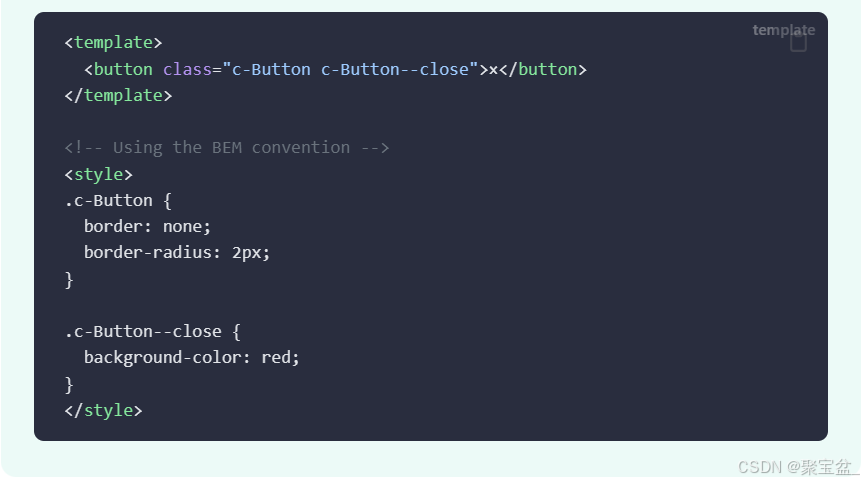Click the copy code icon
This screenshot has height=482, width=864.
tap(798, 43)
